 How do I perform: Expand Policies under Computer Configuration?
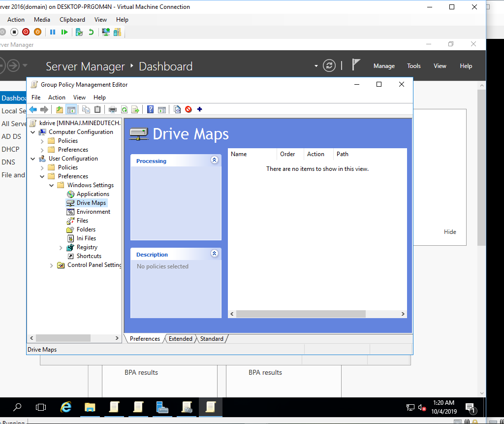(42, 141)
